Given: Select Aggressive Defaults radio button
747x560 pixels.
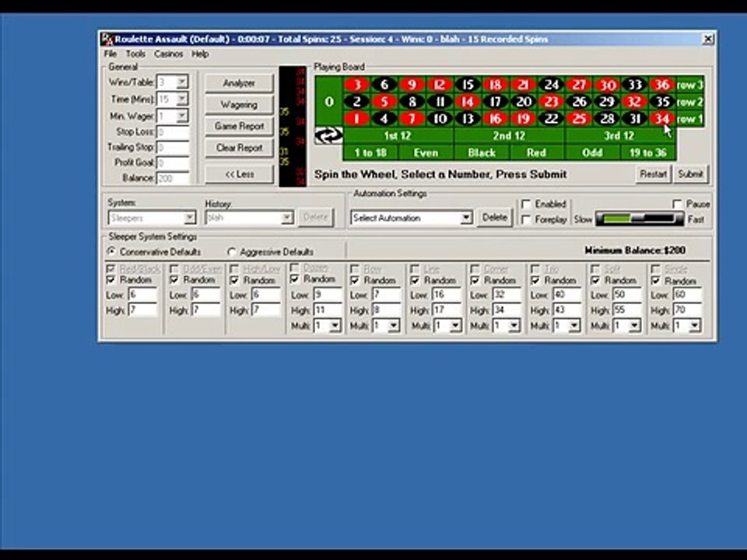Looking at the screenshot, I should pos(232,251).
